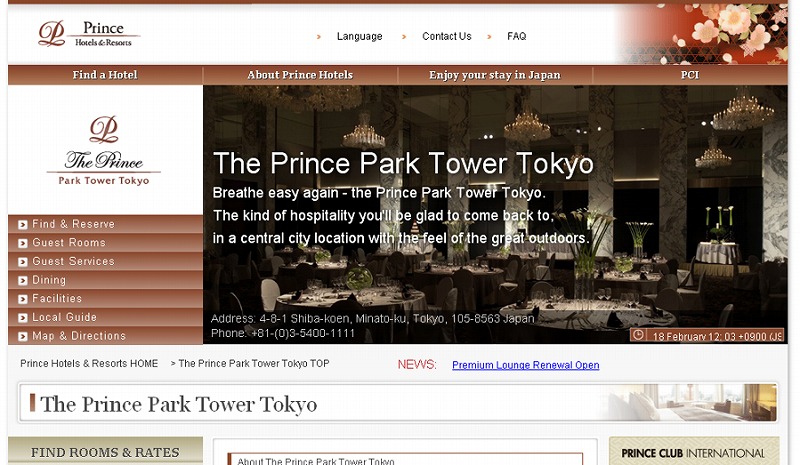Image resolution: width=800 pixels, height=465 pixels.
Task: Click the arrow icon beside Facilities
Action: (22, 299)
